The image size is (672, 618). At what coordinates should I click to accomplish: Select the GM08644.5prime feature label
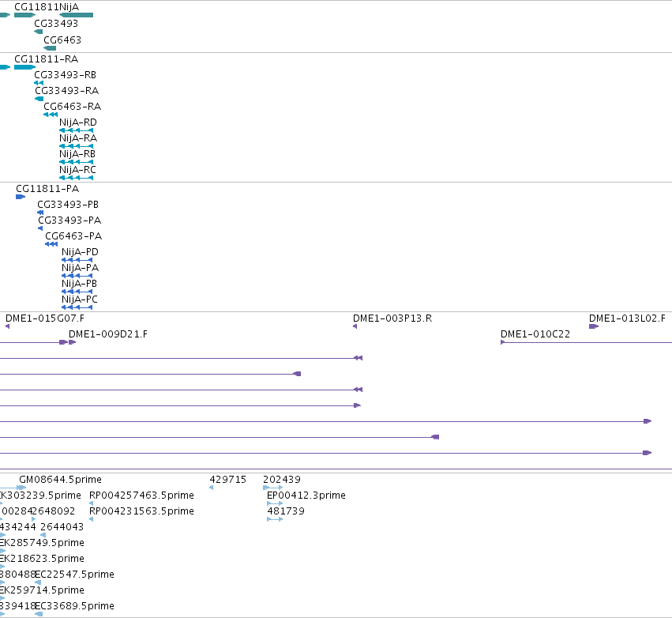point(61,480)
